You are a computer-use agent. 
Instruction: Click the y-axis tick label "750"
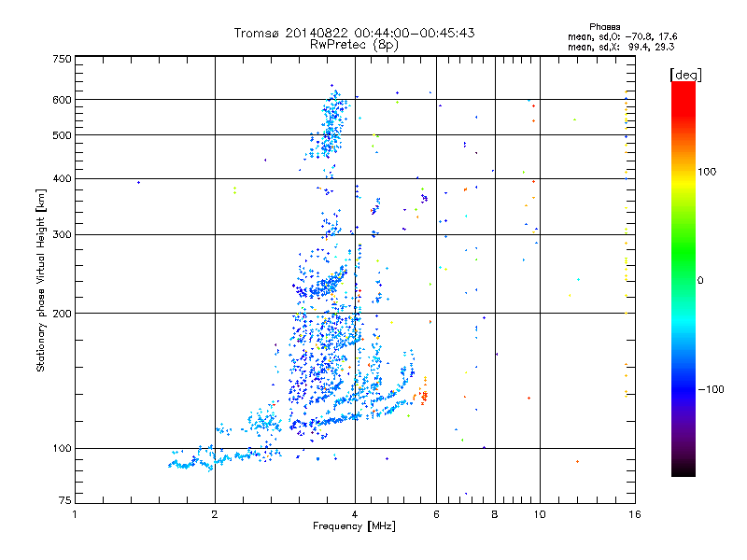click(x=62, y=59)
